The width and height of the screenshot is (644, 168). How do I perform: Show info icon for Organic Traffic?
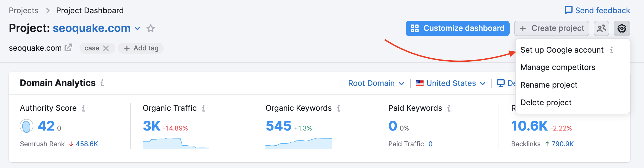203,108
